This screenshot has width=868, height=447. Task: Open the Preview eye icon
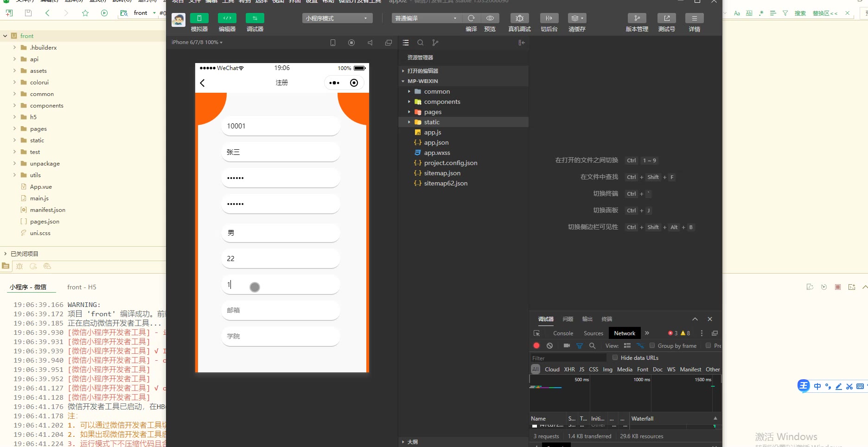point(490,19)
